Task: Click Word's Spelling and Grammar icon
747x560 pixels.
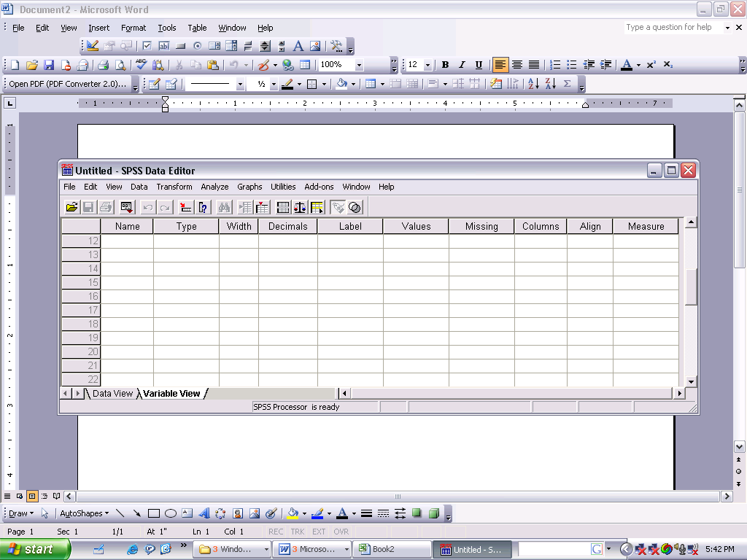Action: click(141, 64)
